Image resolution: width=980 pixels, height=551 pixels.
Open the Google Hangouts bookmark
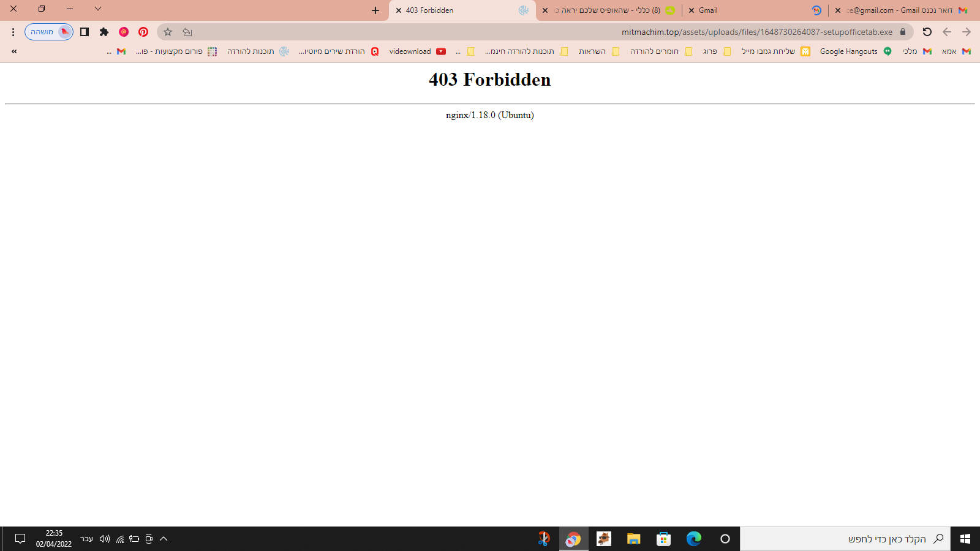click(x=856, y=51)
